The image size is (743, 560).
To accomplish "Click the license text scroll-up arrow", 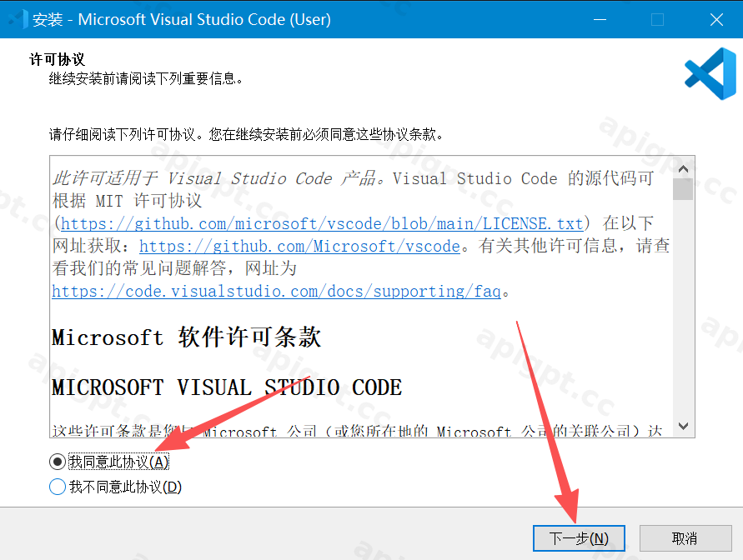I will pyautogui.click(x=683, y=168).
